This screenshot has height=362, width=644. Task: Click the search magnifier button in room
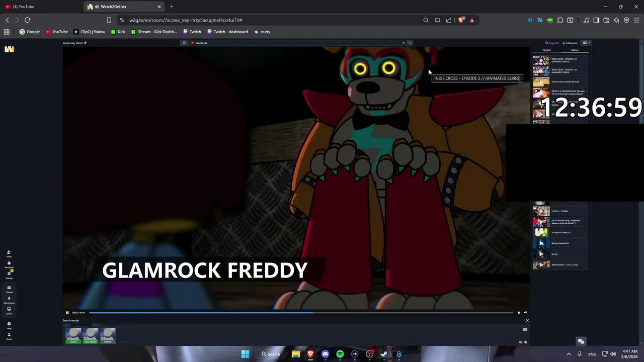pyautogui.click(x=410, y=43)
